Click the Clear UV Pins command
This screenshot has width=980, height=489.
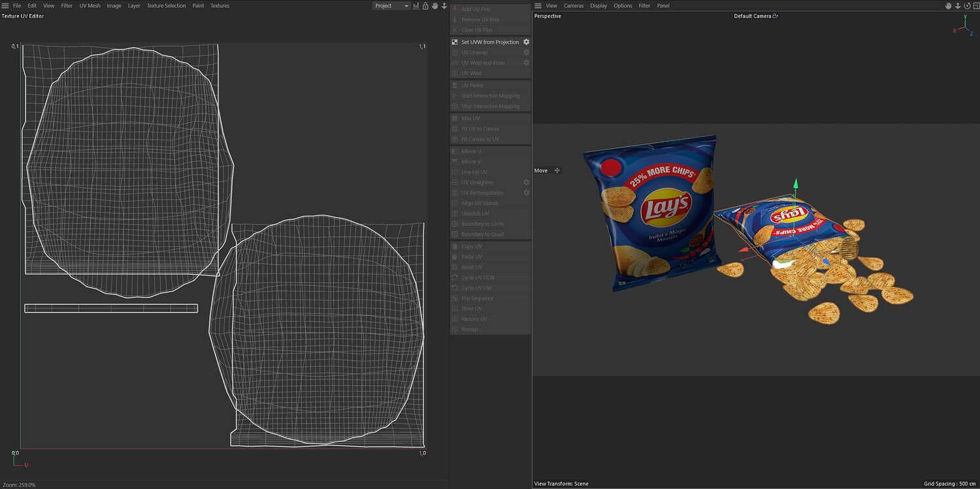pos(490,30)
